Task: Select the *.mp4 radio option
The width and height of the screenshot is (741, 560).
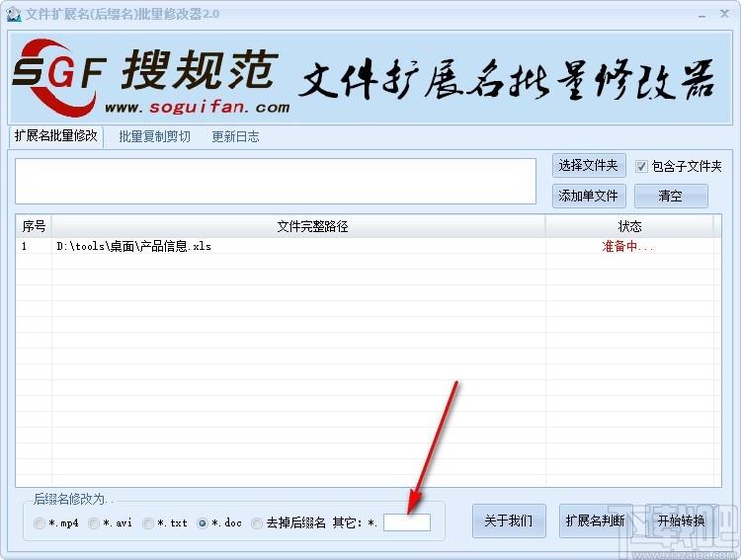Action: tap(40, 523)
